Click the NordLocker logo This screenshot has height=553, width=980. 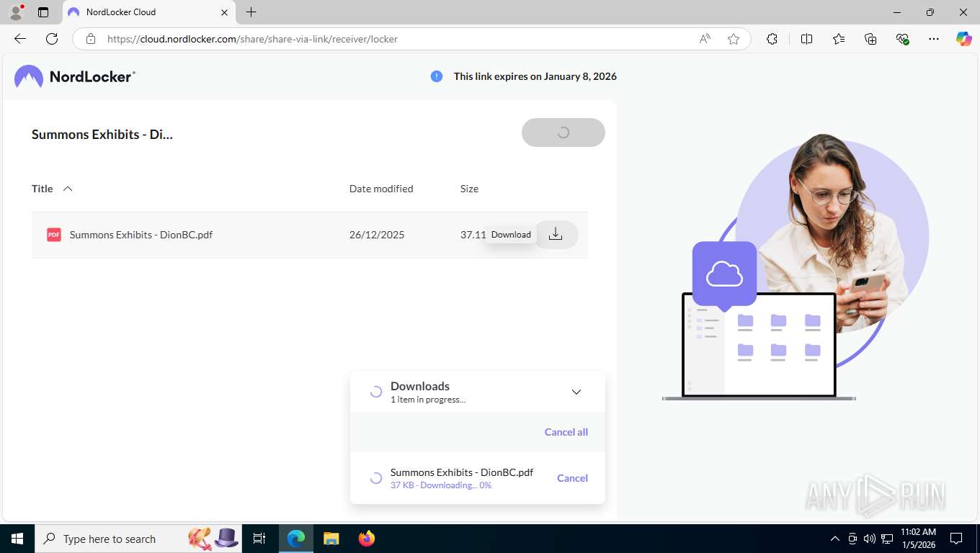click(x=75, y=76)
